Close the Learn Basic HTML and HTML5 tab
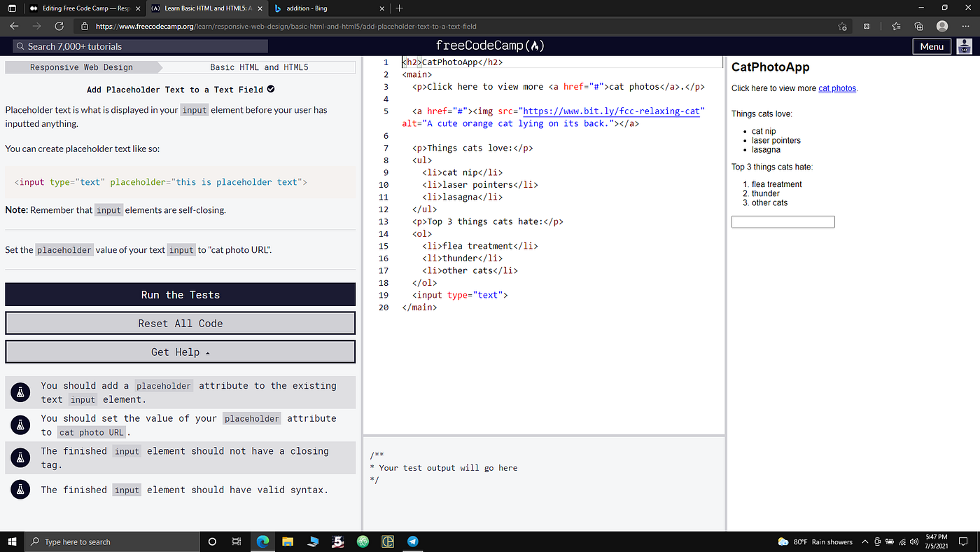 pos(259,8)
